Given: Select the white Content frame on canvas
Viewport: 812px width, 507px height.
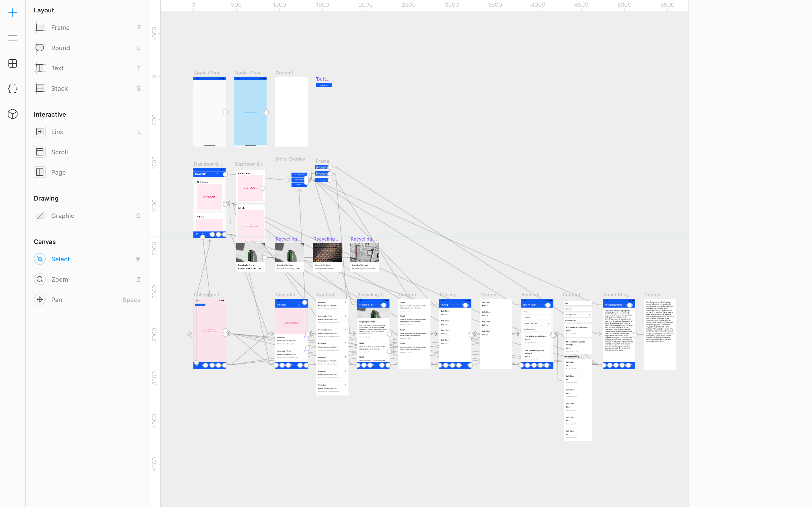Looking at the screenshot, I should [291, 111].
